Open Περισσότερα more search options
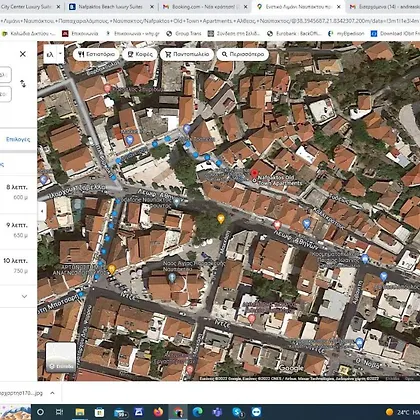This screenshot has height=420, width=420. coord(243,54)
